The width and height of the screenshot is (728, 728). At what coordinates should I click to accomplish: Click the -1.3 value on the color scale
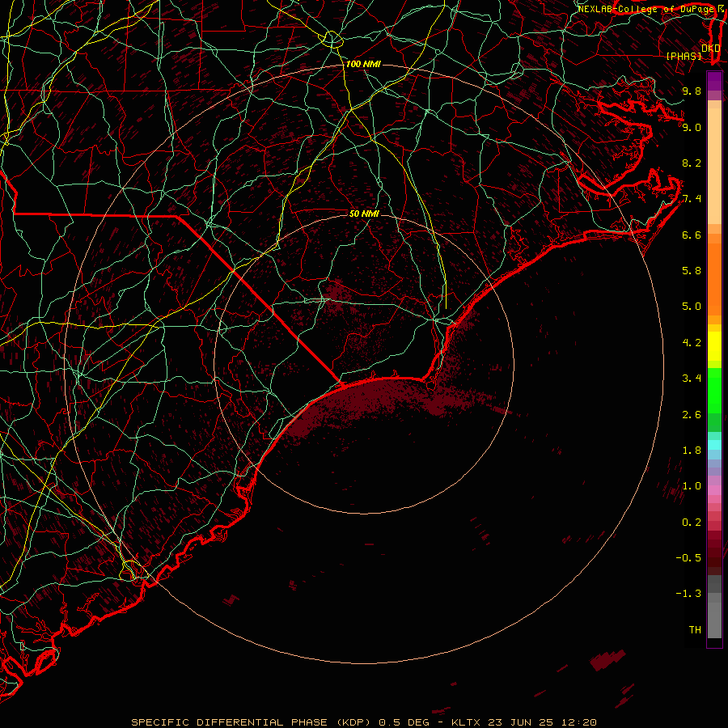tap(688, 594)
